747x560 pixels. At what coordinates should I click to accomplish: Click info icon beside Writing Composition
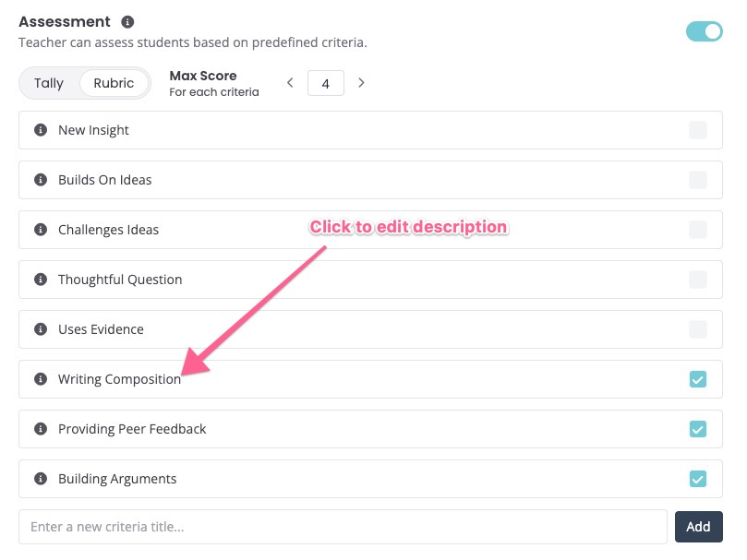point(41,379)
